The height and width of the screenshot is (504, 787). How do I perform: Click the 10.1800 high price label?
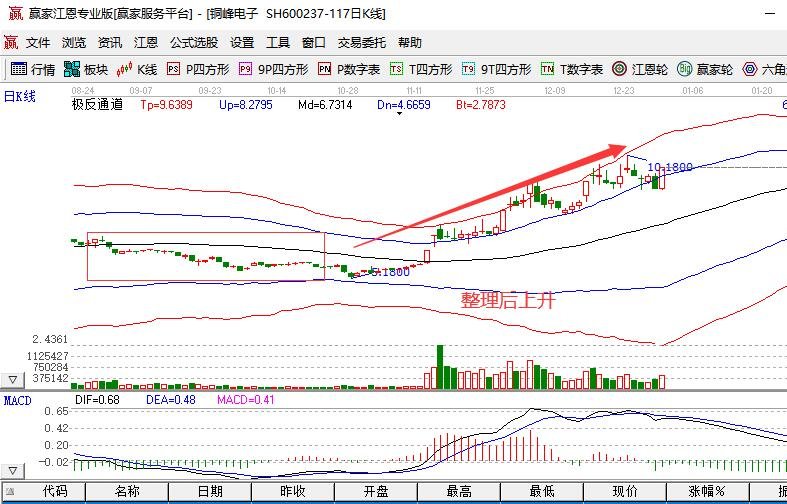[x=670, y=167]
